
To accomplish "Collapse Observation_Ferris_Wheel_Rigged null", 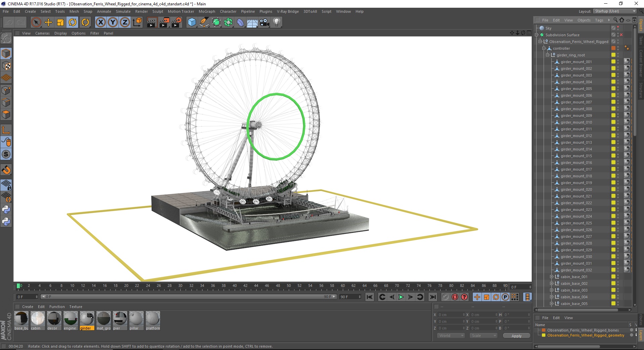I will tap(540, 42).
